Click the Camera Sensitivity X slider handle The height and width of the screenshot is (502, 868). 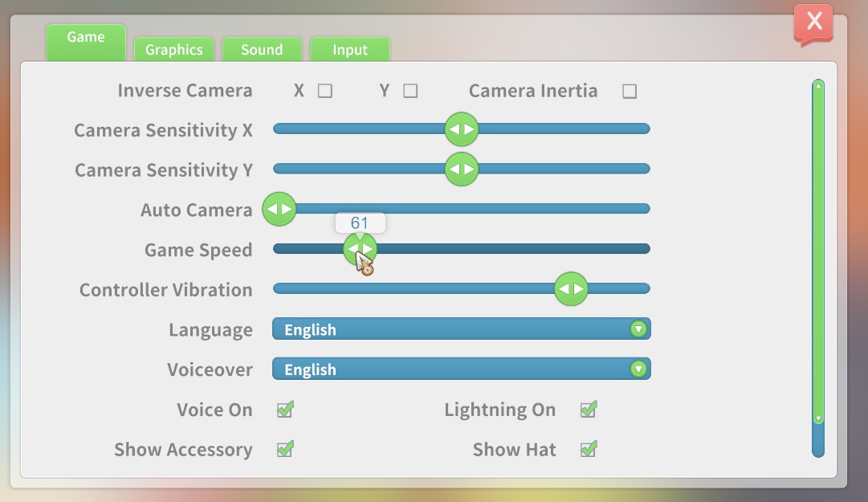click(462, 129)
